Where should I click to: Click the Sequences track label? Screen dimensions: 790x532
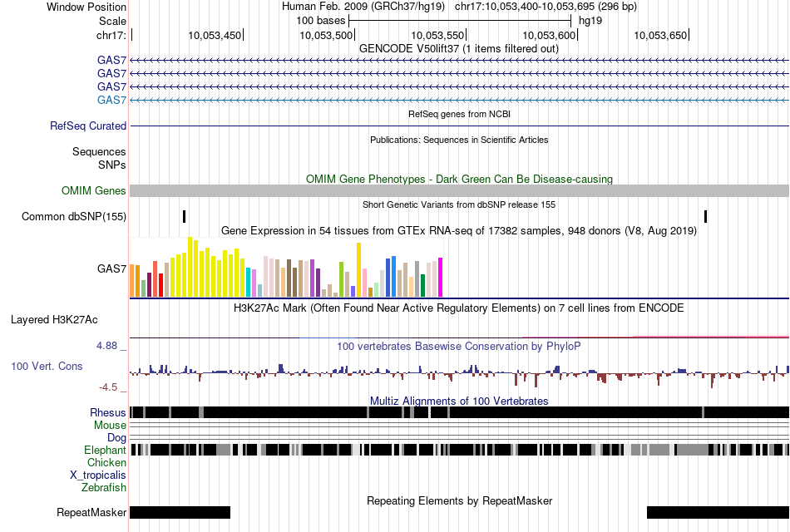[99, 151]
